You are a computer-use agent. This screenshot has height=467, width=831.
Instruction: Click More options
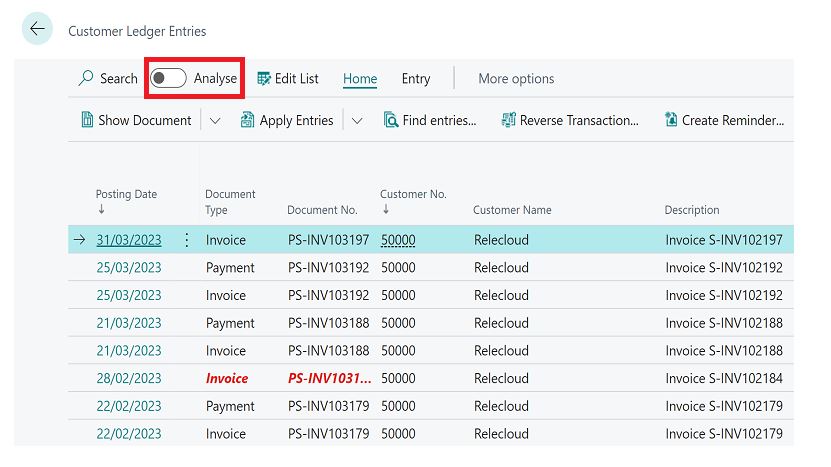pos(516,79)
